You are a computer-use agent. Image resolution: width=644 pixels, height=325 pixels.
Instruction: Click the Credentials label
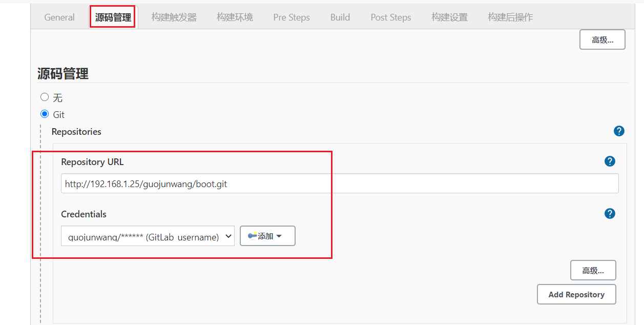click(x=84, y=214)
